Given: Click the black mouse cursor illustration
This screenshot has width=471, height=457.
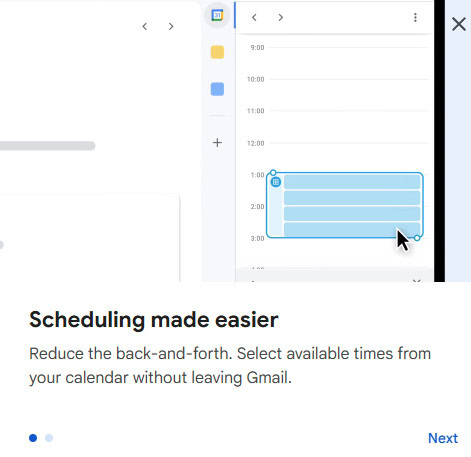Looking at the screenshot, I should tap(403, 239).
